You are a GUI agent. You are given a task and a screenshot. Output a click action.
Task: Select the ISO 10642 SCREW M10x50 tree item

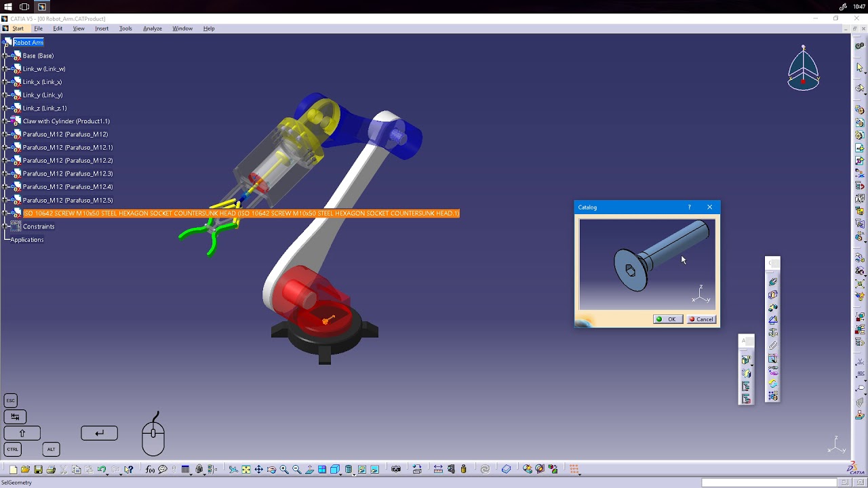241,213
